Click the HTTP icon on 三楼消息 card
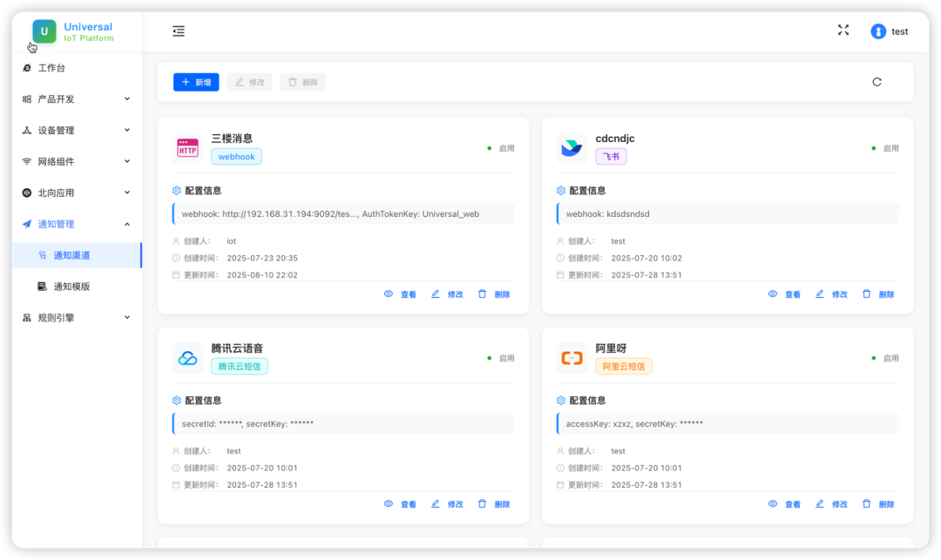The width and height of the screenshot is (941, 560). point(187,148)
